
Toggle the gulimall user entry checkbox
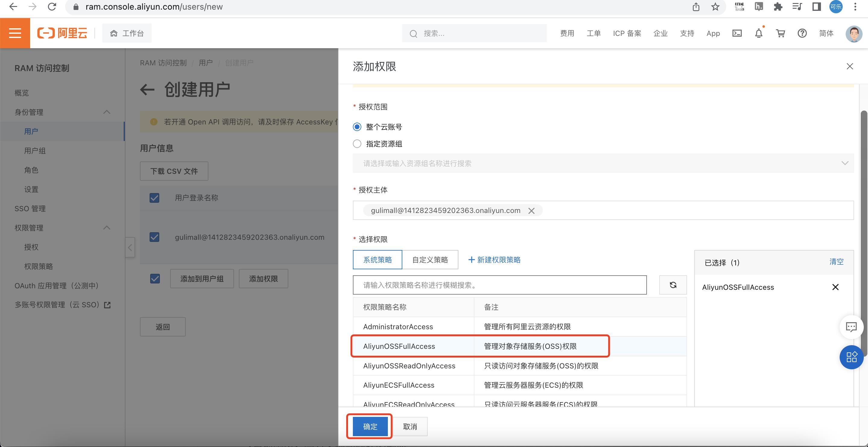154,238
